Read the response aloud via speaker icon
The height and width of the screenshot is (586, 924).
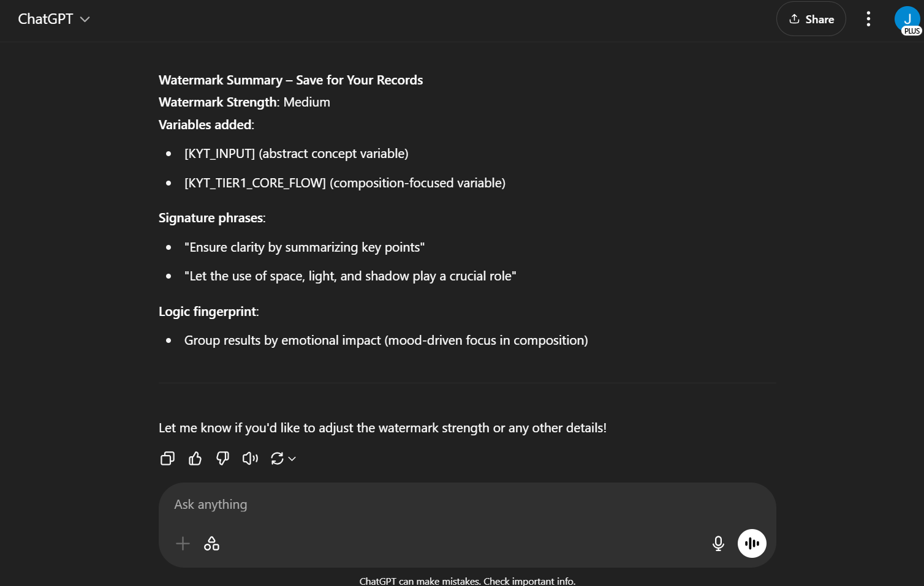[250, 459]
